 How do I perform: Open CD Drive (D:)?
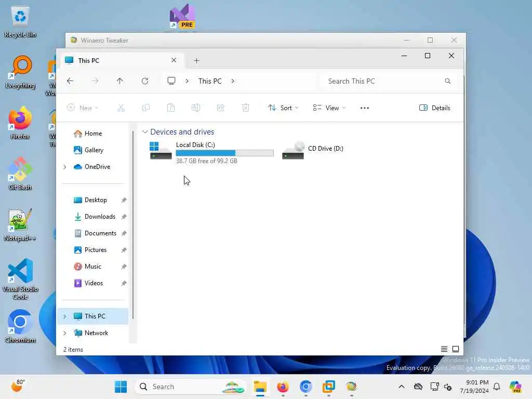(313, 150)
